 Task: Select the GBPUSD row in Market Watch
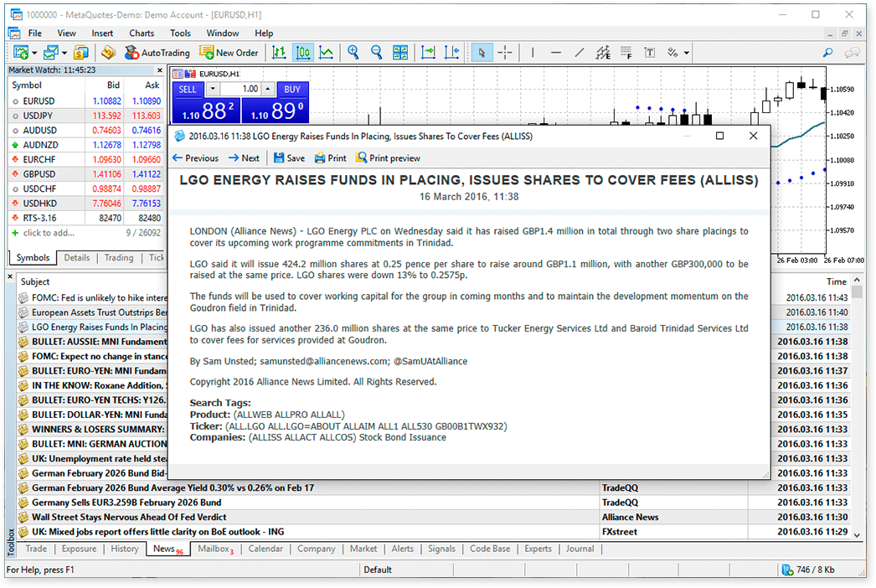86,174
